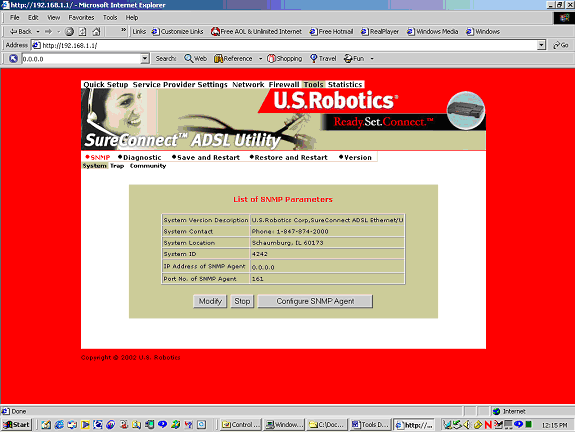Click the search toolbar text field
Screen dimensions: 575x432
coord(81,59)
